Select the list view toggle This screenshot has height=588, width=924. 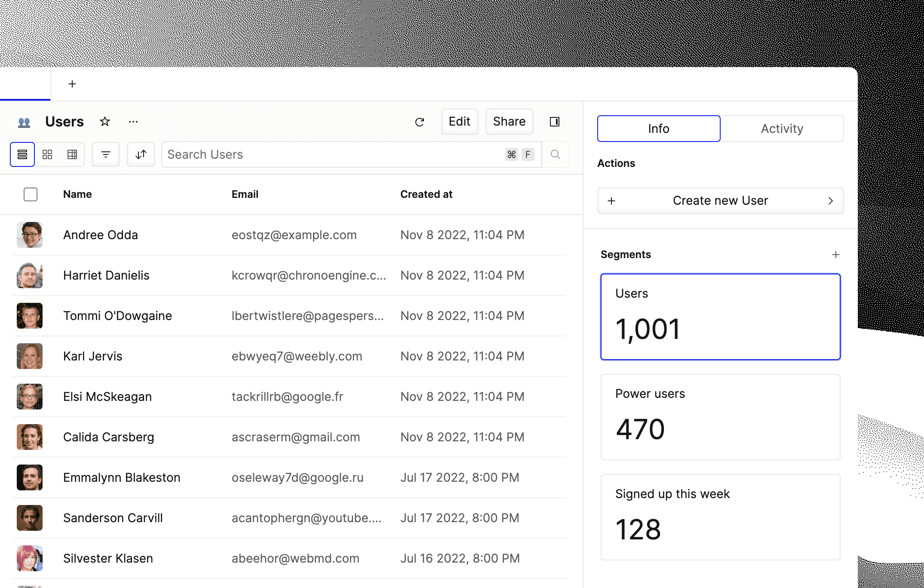coord(22,154)
